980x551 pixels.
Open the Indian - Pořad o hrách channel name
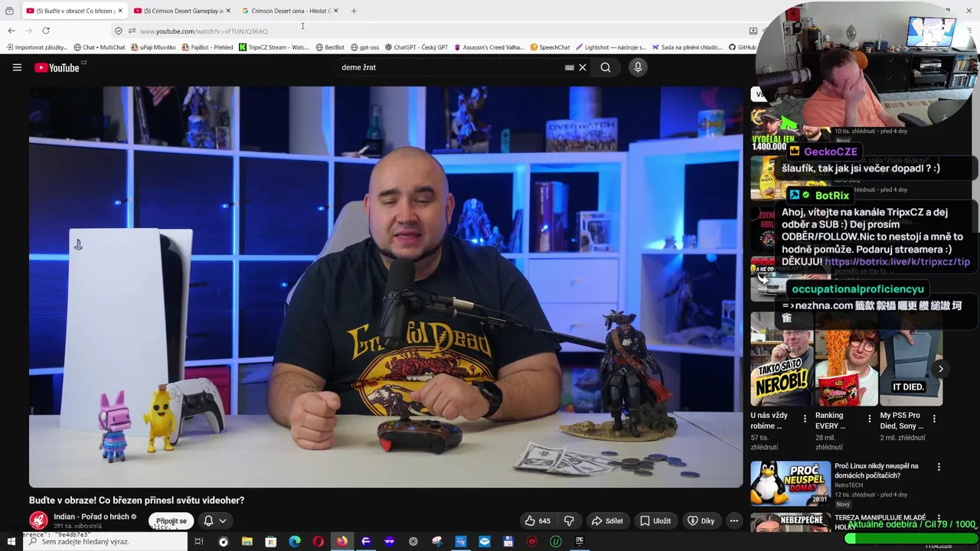pos(91,517)
